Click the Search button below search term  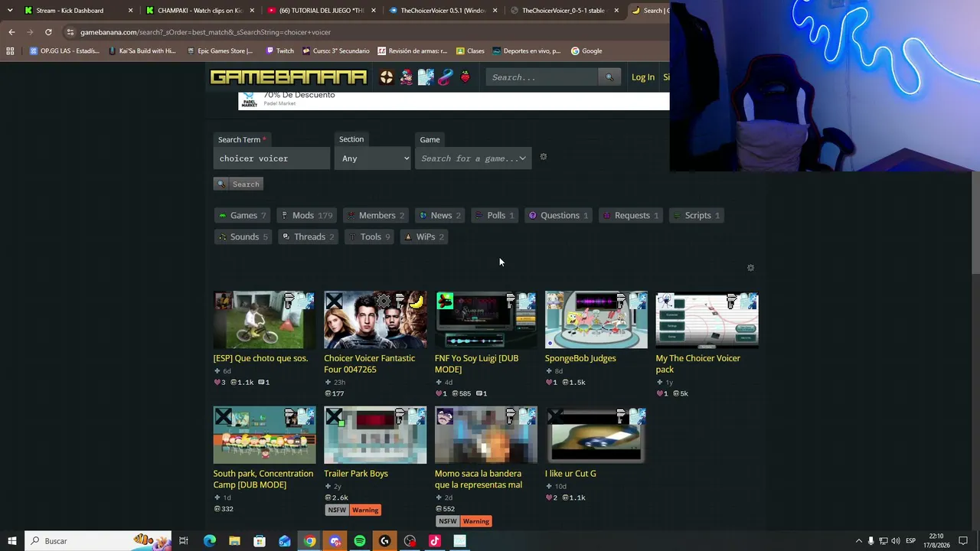coord(239,184)
